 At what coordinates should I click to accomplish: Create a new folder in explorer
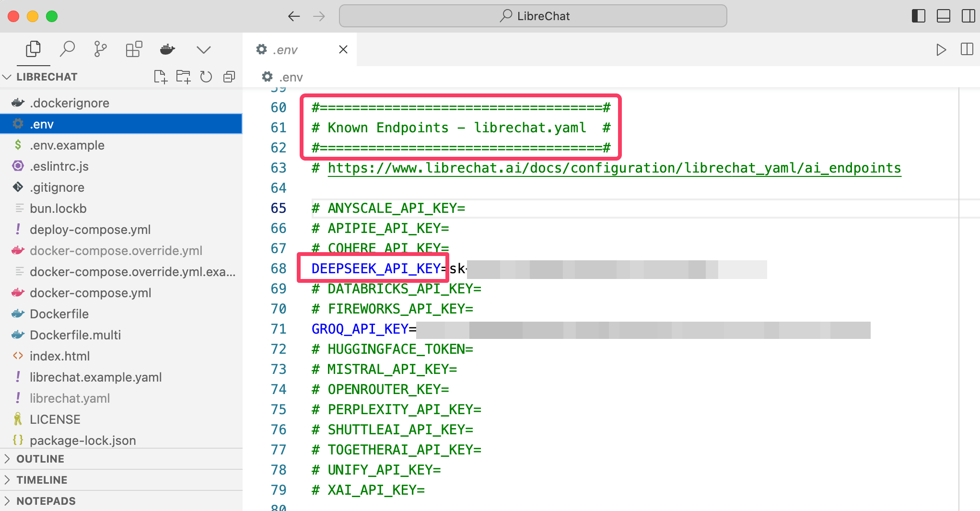(183, 77)
